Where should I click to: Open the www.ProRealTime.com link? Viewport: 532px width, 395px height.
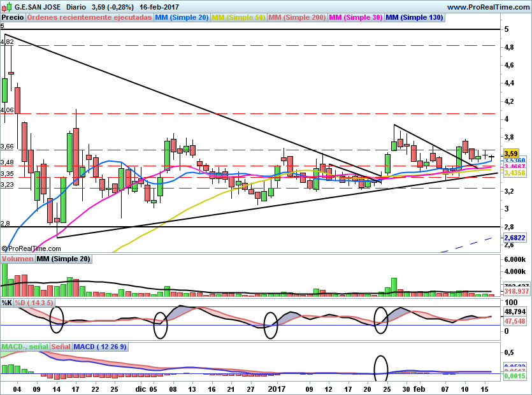click(488, 7)
